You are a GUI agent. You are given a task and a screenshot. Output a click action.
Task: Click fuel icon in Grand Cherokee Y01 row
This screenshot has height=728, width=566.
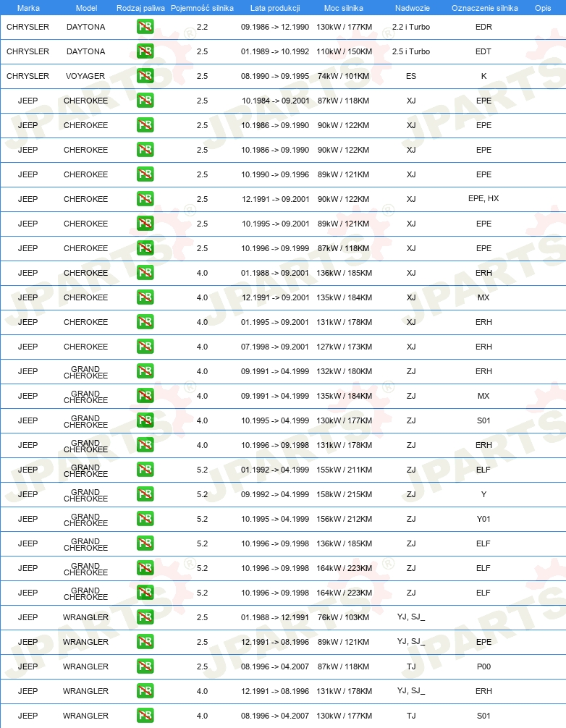(145, 519)
